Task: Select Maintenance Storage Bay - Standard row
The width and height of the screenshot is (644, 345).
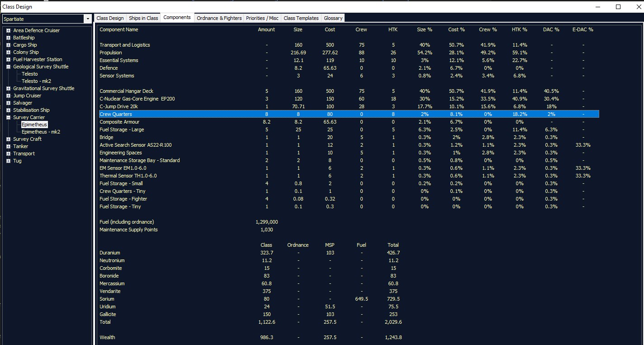Action: (349, 160)
